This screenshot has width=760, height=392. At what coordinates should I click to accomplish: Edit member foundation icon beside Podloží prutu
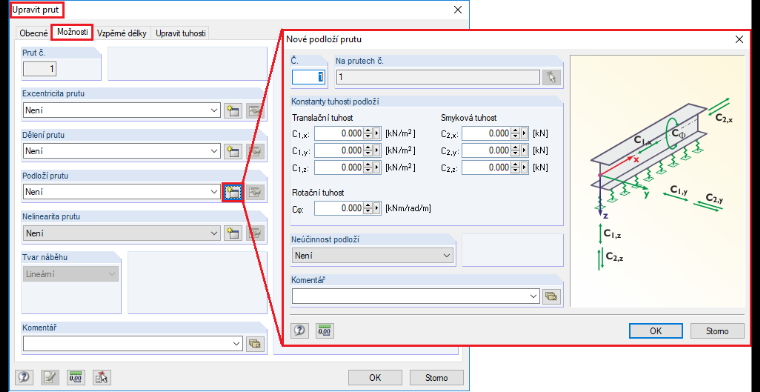click(255, 192)
